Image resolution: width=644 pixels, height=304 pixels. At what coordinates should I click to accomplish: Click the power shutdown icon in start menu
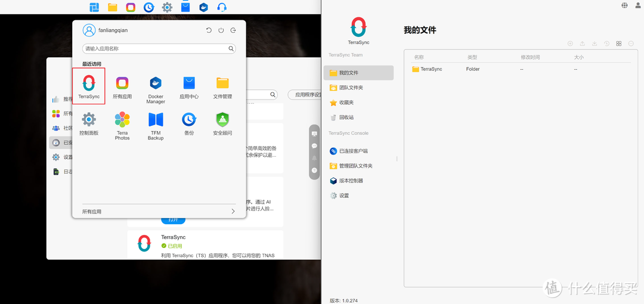pos(221,30)
